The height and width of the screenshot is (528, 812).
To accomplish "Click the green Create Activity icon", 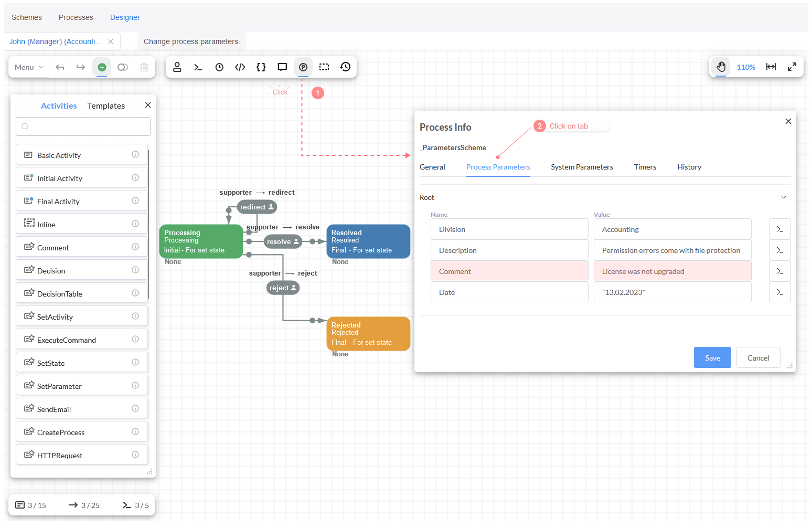I will click(102, 67).
